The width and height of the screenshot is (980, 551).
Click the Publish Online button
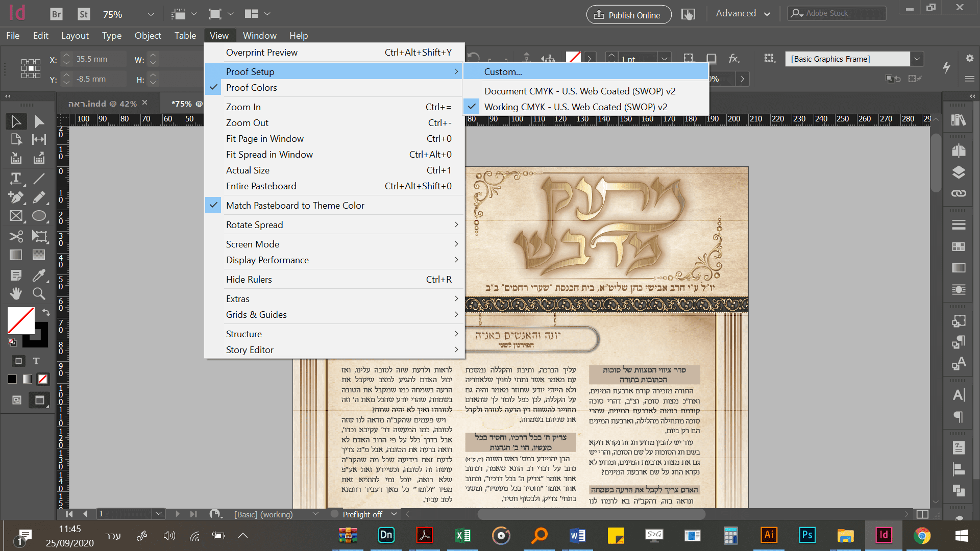(628, 15)
